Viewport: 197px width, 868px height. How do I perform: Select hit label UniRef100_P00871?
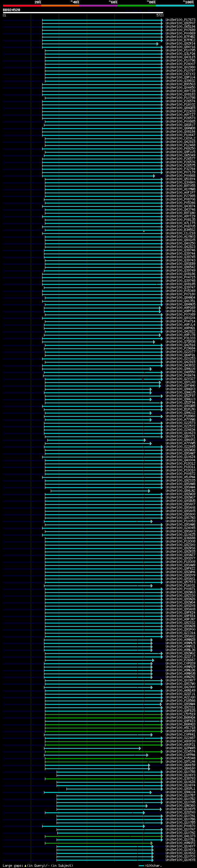(x=180, y=589)
